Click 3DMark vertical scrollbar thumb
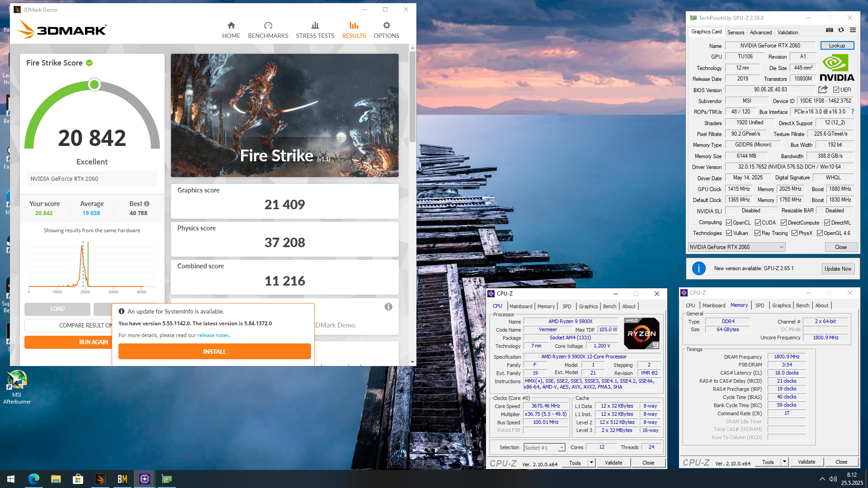Screen dimensions: 868x488 (x=412, y=96)
